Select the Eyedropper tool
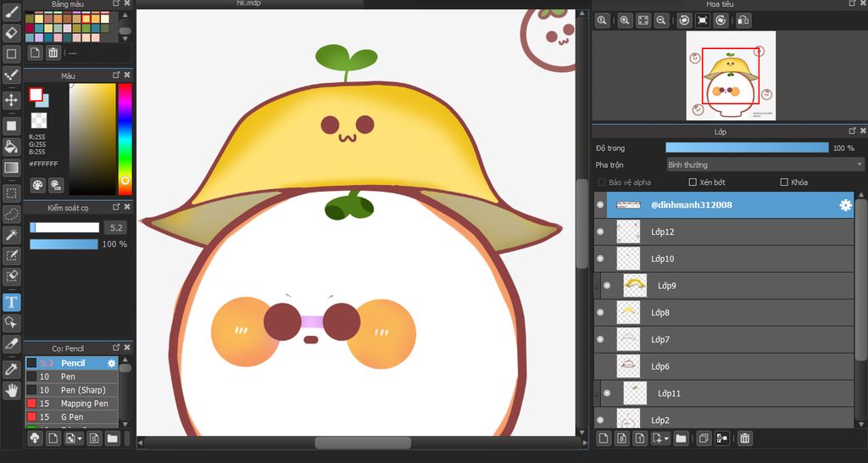Image resolution: width=868 pixels, height=463 pixels. (12, 370)
